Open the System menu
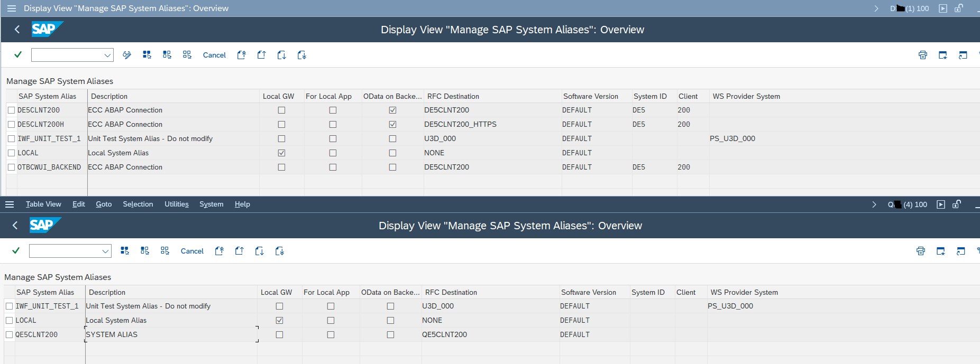 [212, 204]
